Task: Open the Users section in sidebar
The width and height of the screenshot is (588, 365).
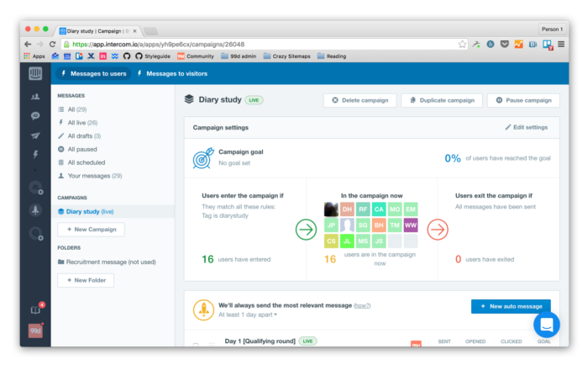Action: 35,97
